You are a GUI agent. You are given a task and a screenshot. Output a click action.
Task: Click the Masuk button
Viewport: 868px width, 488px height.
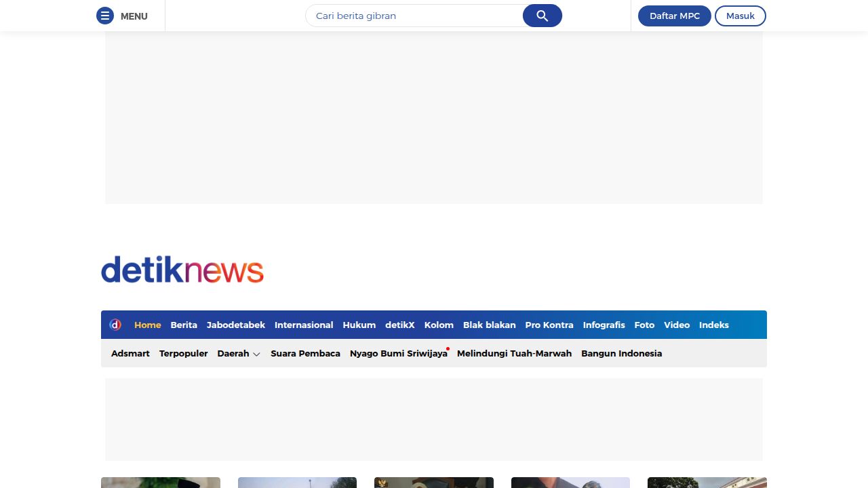coord(741,16)
